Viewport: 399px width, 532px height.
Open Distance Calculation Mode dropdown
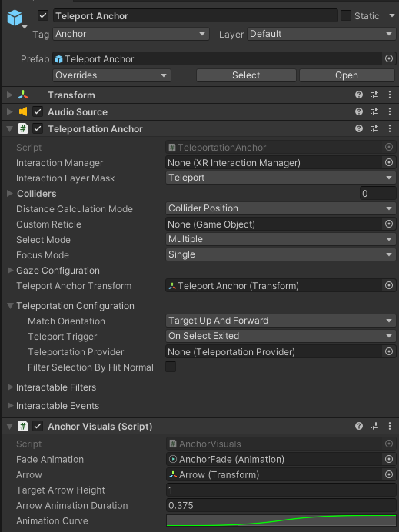pos(281,208)
